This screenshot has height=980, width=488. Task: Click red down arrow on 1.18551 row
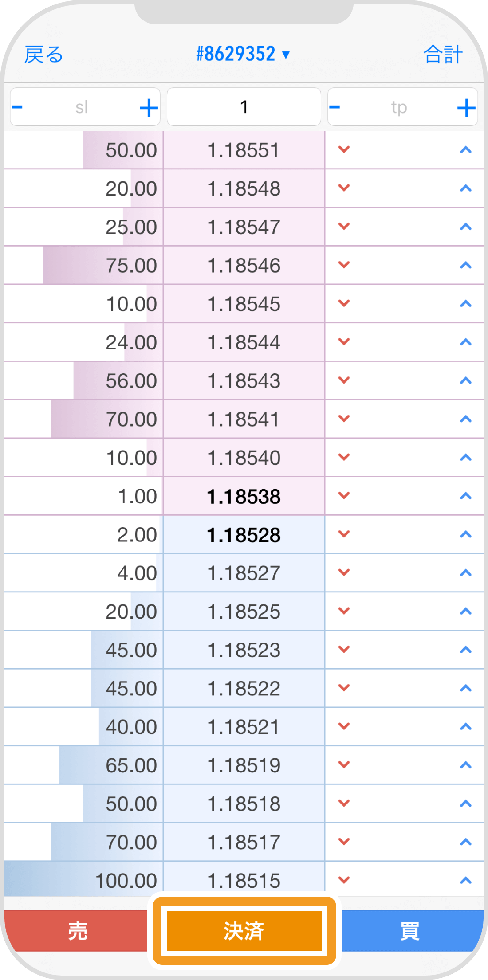pos(344,150)
